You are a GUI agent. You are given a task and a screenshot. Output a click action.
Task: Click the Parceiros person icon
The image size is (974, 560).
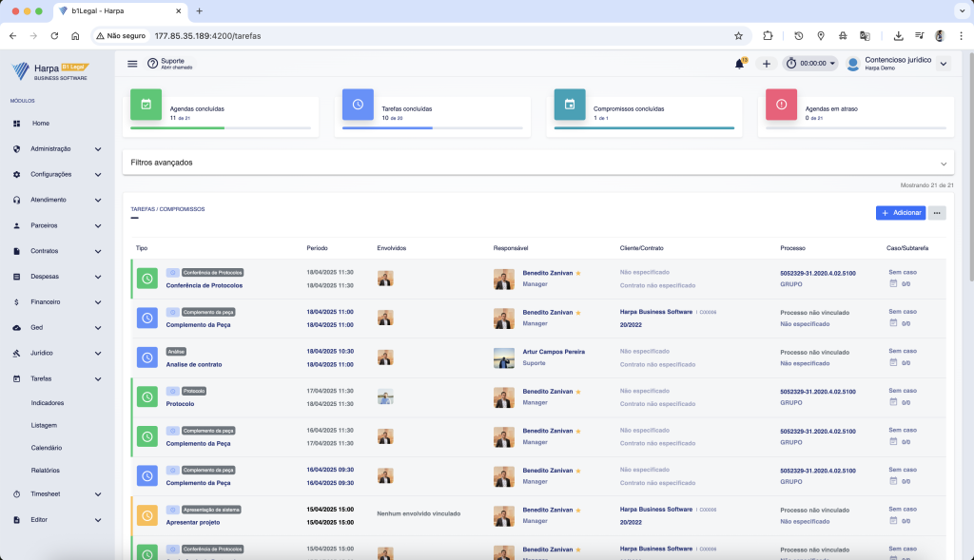(17, 225)
